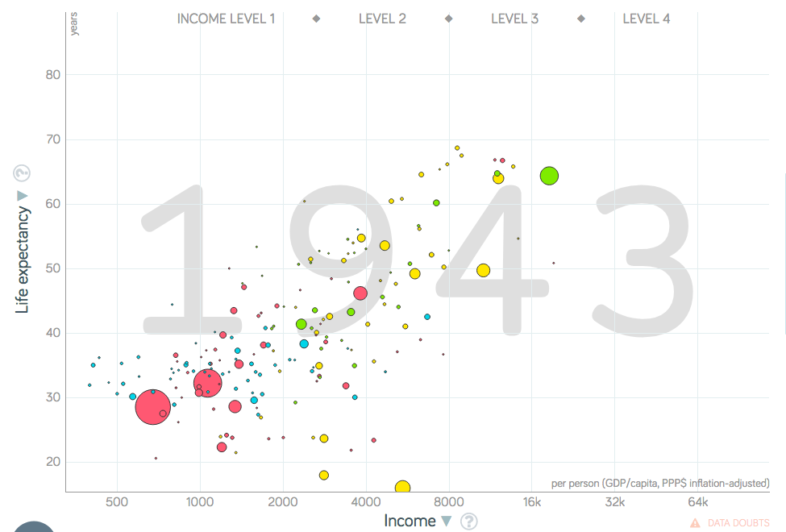Click the 80 tick on life expectancy axis

(52, 75)
